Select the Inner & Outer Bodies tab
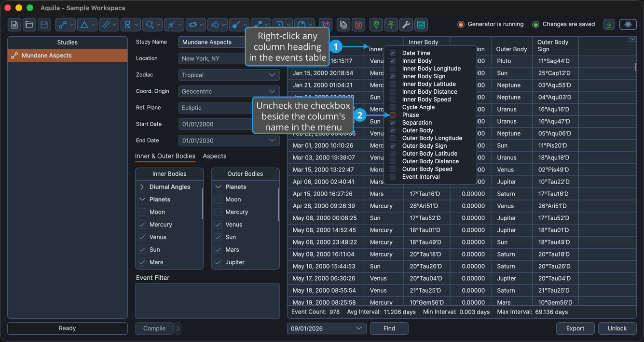The height and width of the screenshot is (342, 644). (165, 156)
